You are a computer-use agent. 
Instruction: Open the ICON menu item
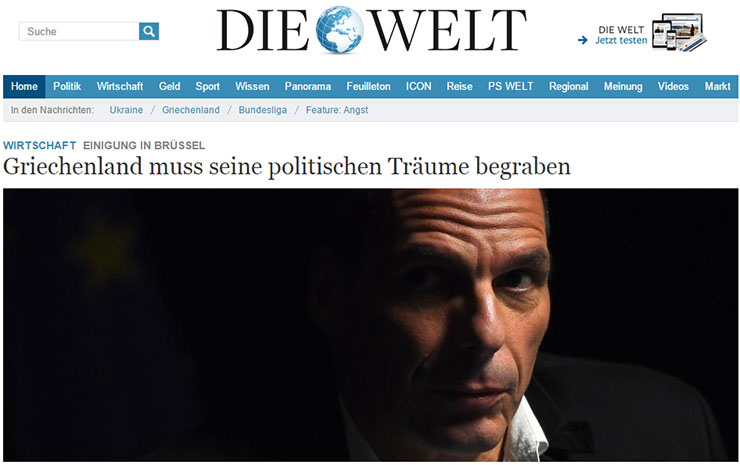pyautogui.click(x=419, y=86)
